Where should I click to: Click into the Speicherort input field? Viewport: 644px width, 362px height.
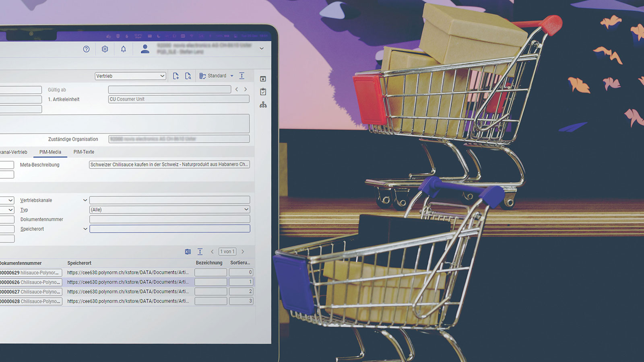tap(169, 229)
